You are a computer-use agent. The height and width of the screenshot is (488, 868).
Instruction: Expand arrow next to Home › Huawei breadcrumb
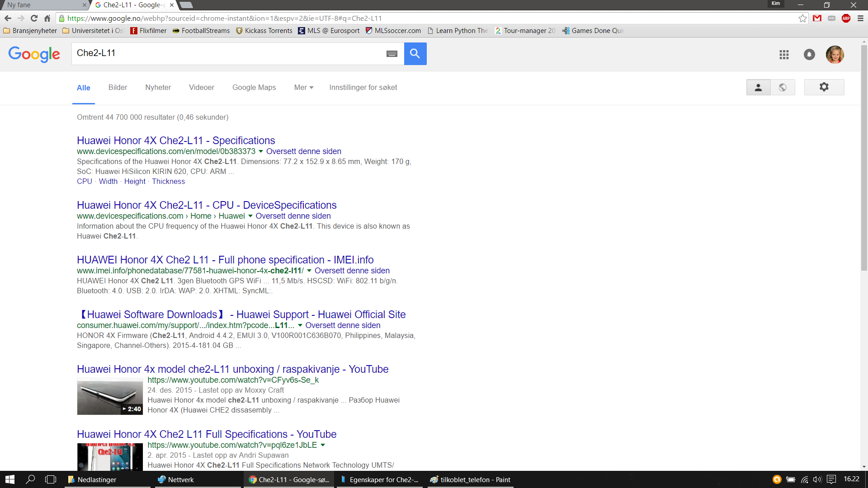pos(250,216)
